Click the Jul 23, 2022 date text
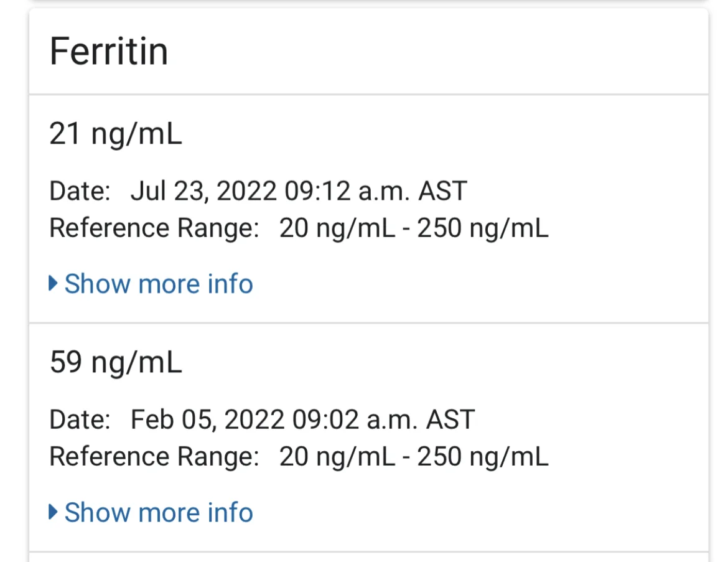 pos(203,191)
